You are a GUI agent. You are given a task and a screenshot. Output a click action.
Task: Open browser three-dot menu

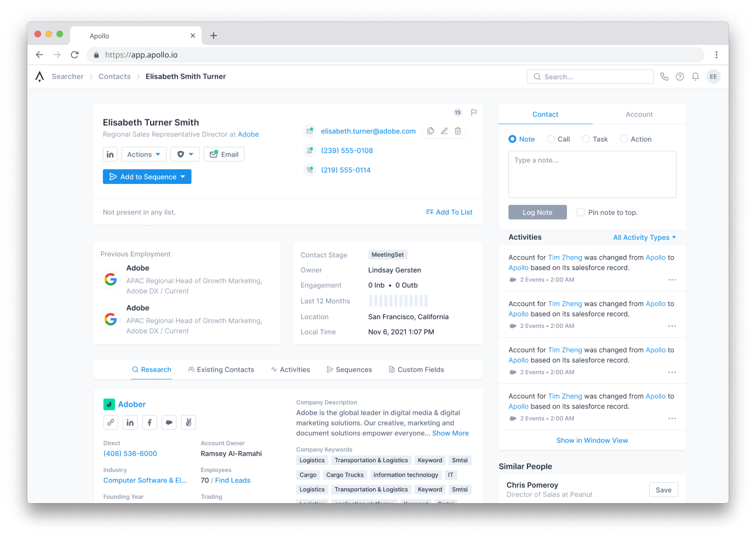[716, 55]
